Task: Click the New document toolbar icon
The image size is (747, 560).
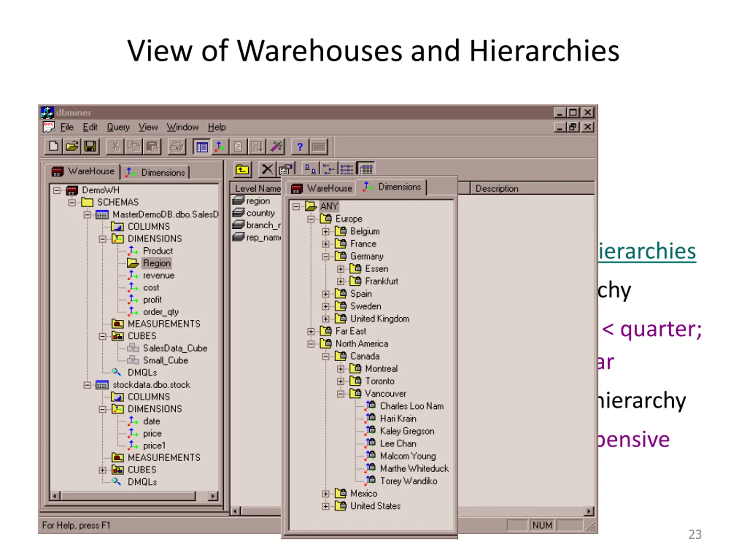Action: (x=54, y=146)
